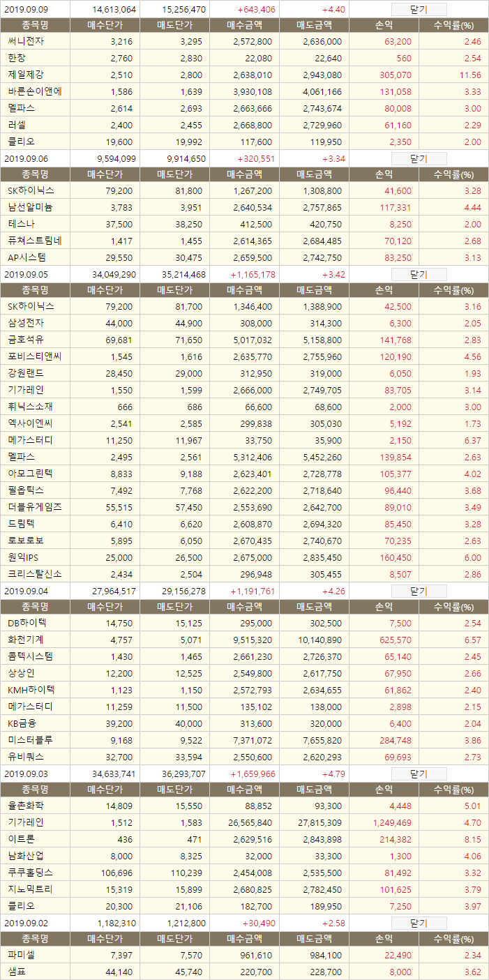Click the 닫기 button for 2019.09.05

(419, 274)
